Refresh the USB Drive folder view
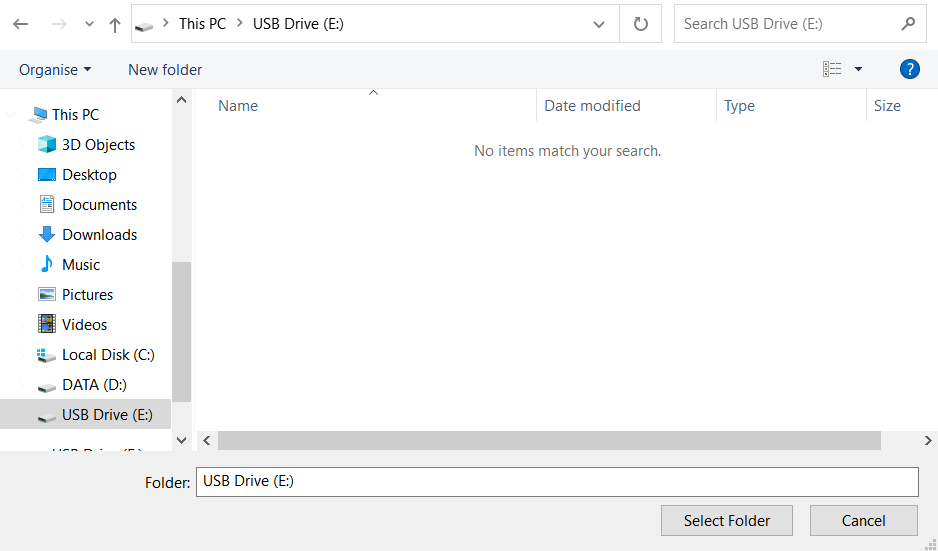The image size is (938, 551). coord(640,24)
